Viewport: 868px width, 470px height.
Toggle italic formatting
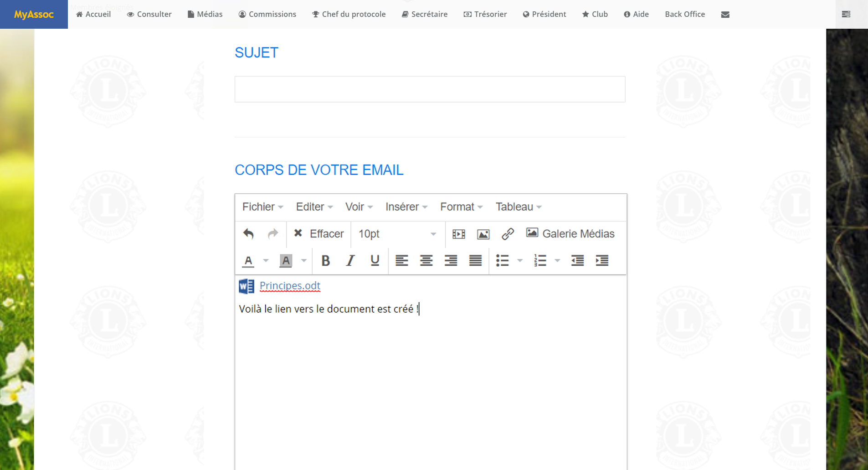pyautogui.click(x=350, y=260)
